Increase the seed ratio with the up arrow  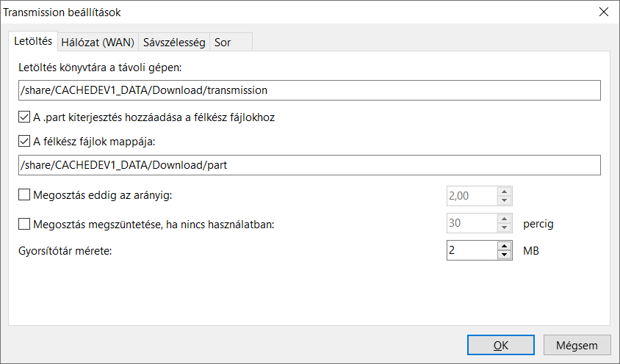[x=504, y=192]
